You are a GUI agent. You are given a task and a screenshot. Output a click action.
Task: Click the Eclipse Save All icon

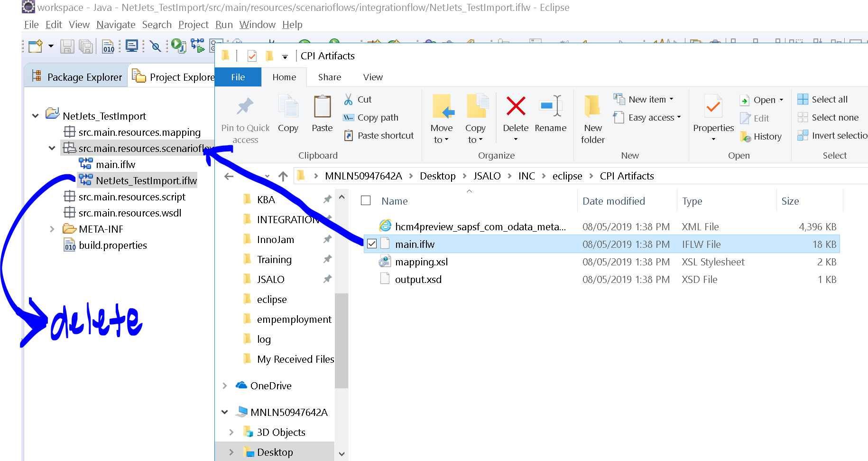coord(86,46)
